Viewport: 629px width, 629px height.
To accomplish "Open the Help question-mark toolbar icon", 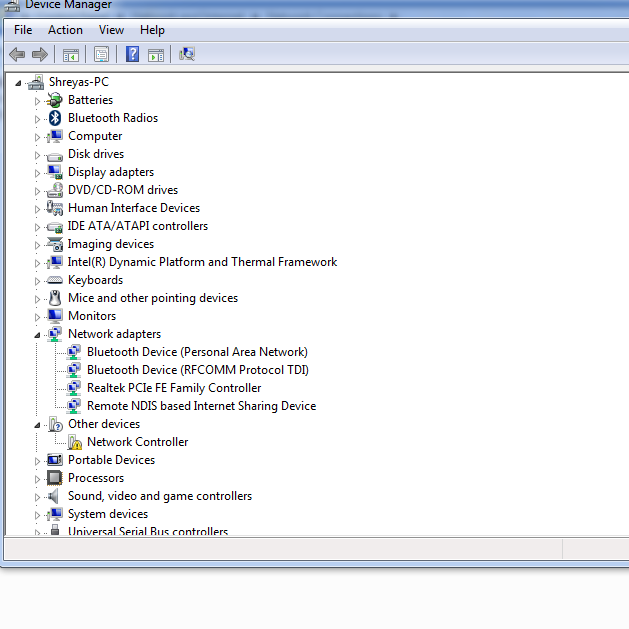I will click(x=132, y=54).
